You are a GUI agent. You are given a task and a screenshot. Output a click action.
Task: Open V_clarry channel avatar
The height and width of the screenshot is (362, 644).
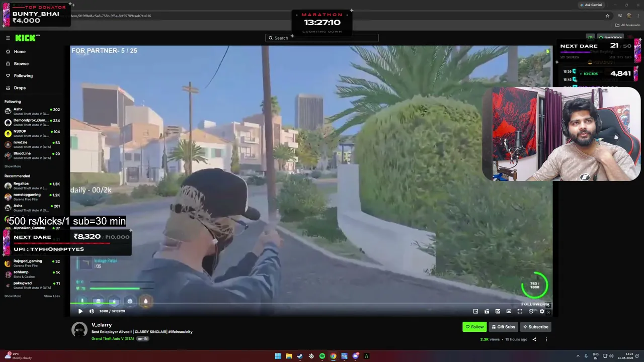pos(79,330)
